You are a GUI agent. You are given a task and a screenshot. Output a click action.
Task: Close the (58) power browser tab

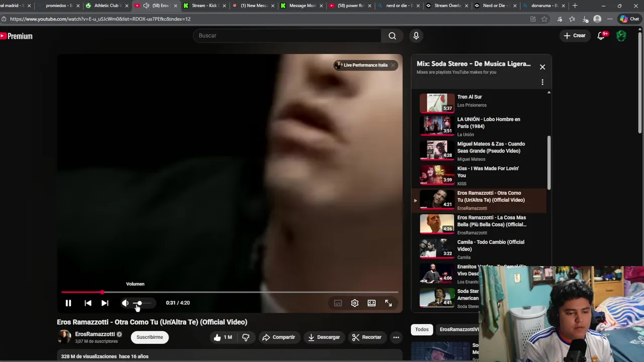[369, 6]
